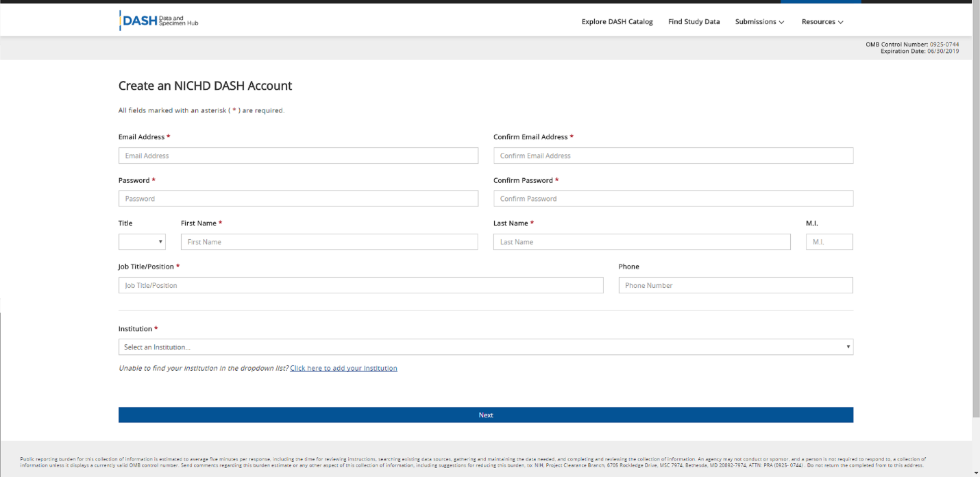The height and width of the screenshot is (477, 980).
Task: Focus the Email Address field
Action: point(298,156)
